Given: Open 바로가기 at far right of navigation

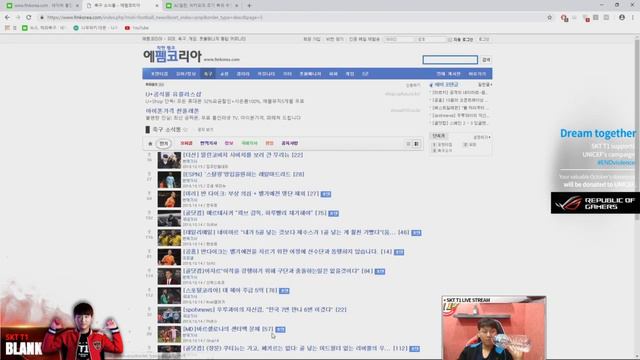Looking at the screenshot, I should pyautogui.click(x=477, y=74).
